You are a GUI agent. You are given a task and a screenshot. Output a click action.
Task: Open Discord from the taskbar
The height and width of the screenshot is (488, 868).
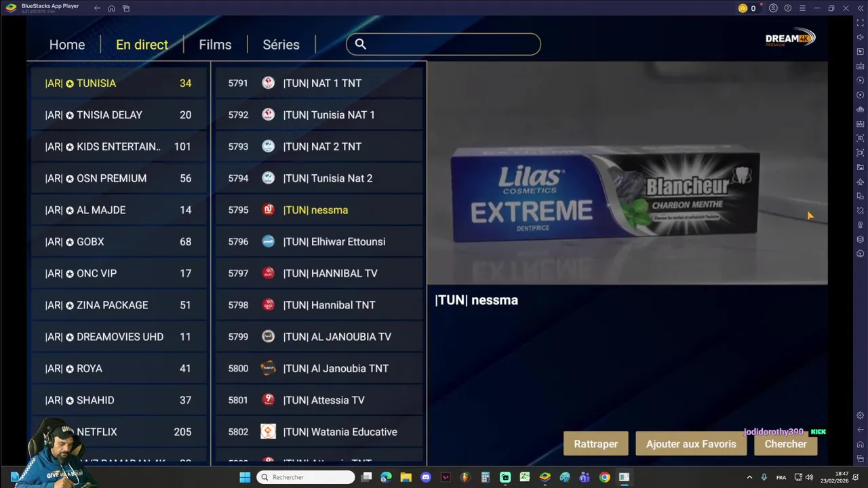click(x=425, y=477)
